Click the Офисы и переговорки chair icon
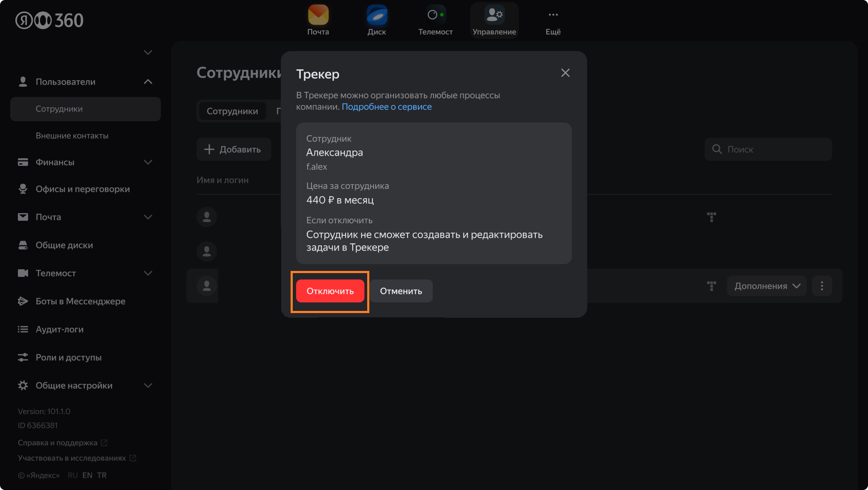The width and height of the screenshot is (868, 490). pyautogui.click(x=23, y=189)
